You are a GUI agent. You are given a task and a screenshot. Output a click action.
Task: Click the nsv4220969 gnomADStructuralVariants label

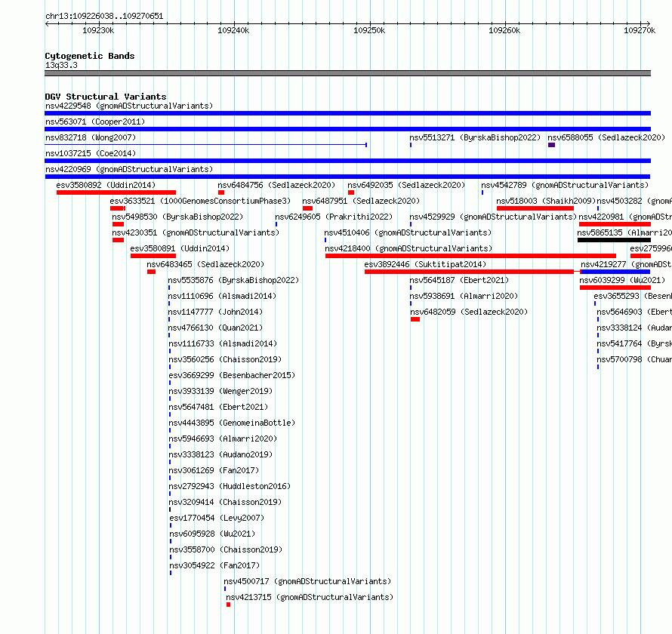(x=129, y=169)
